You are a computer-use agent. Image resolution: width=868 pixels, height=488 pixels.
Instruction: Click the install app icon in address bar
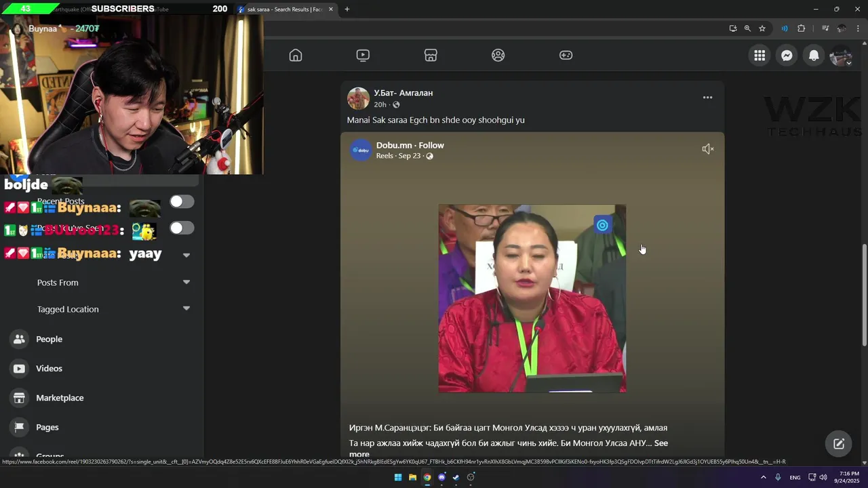click(733, 28)
